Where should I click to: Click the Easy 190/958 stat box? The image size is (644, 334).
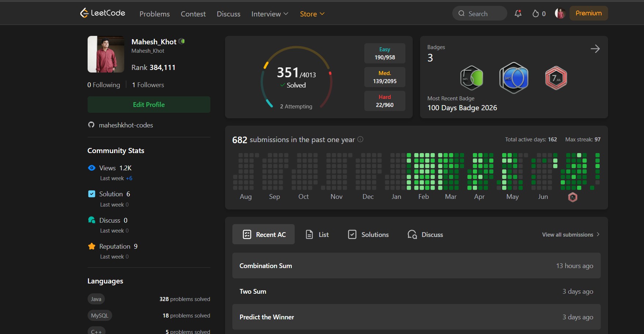pyautogui.click(x=385, y=53)
